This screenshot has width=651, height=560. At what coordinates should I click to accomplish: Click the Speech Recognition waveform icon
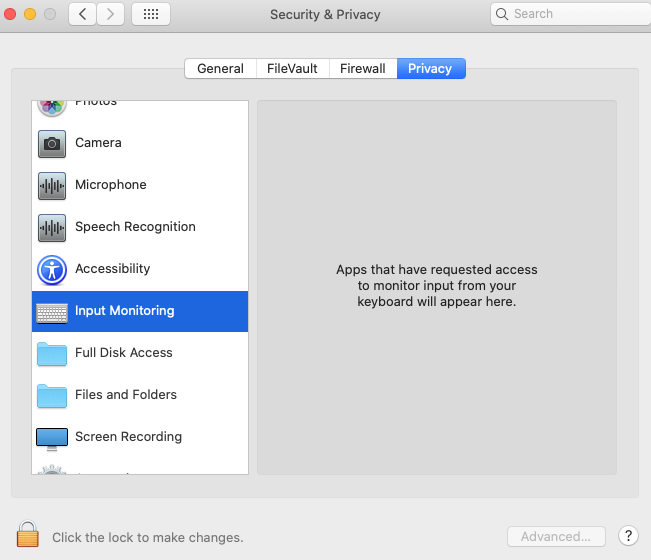[x=52, y=227]
